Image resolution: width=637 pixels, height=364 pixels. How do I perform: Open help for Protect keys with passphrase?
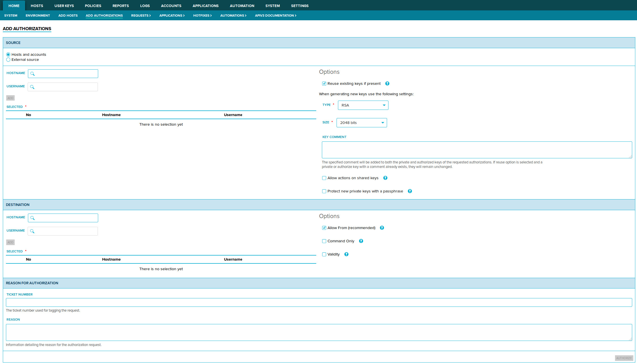tap(410, 191)
